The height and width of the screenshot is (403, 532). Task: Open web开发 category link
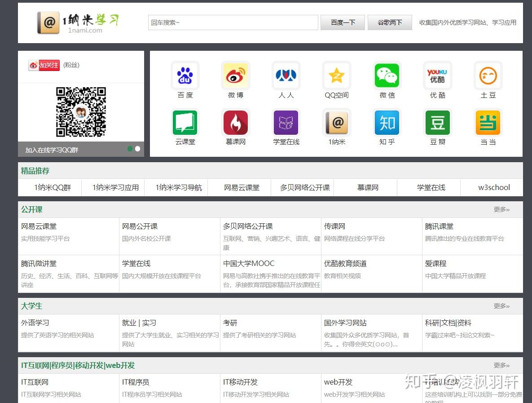click(x=338, y=382)
